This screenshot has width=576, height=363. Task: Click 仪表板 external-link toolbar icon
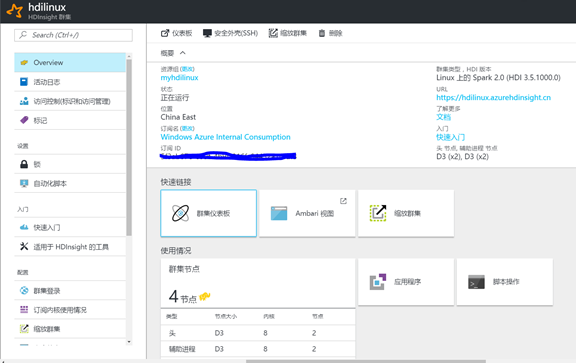165,33
